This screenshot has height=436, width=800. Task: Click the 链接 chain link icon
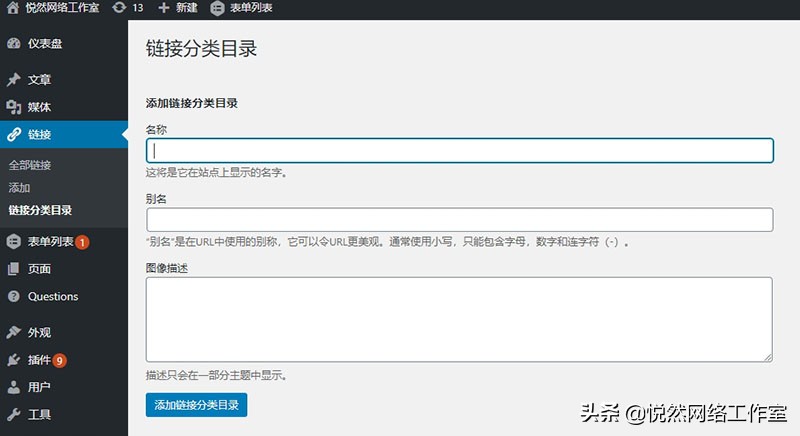pos(14,135)
